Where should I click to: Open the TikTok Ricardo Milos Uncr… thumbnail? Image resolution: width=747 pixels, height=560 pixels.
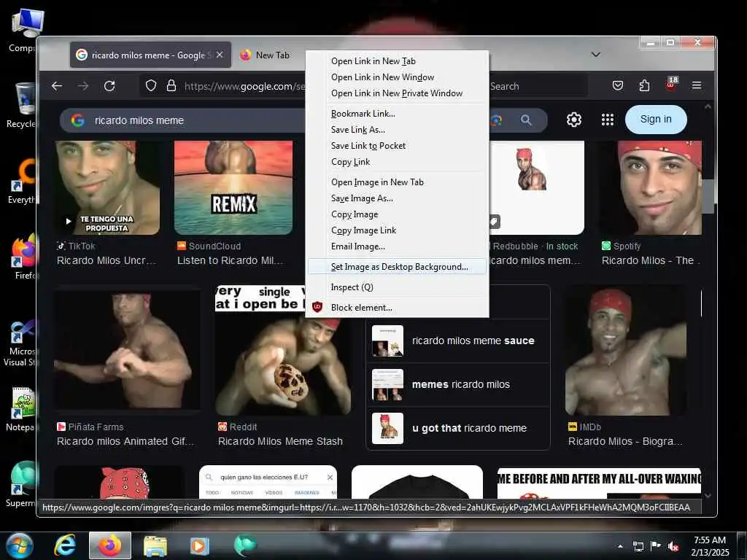click(107, 187)
